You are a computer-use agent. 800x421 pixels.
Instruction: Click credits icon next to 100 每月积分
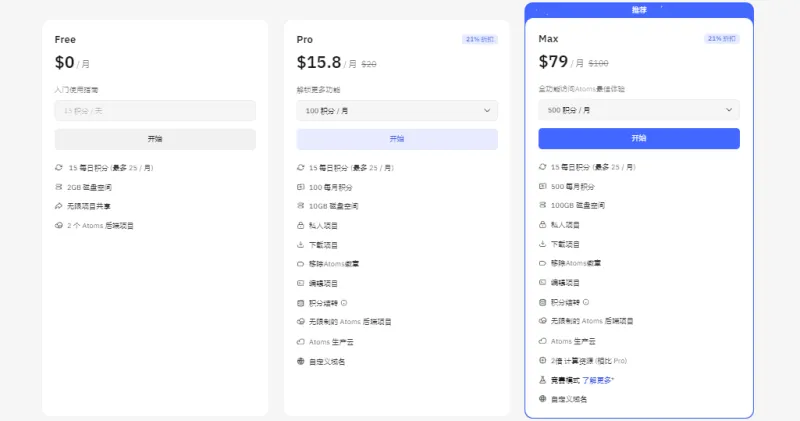[301, 187]
